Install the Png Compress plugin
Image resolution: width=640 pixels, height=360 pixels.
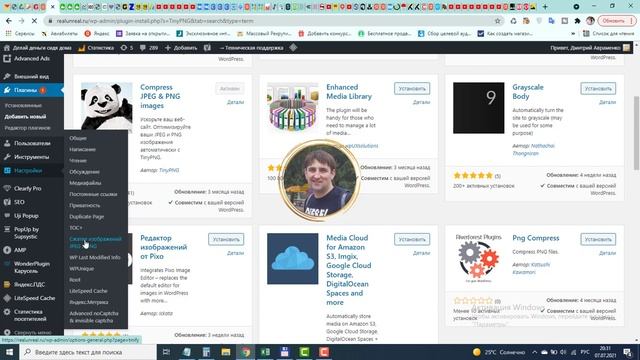point(598,240)
